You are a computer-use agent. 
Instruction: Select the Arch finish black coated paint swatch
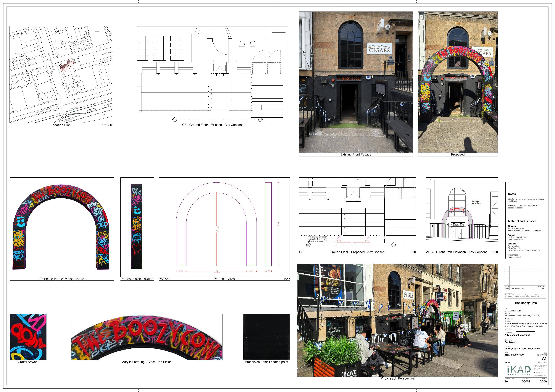pos(266,337)
